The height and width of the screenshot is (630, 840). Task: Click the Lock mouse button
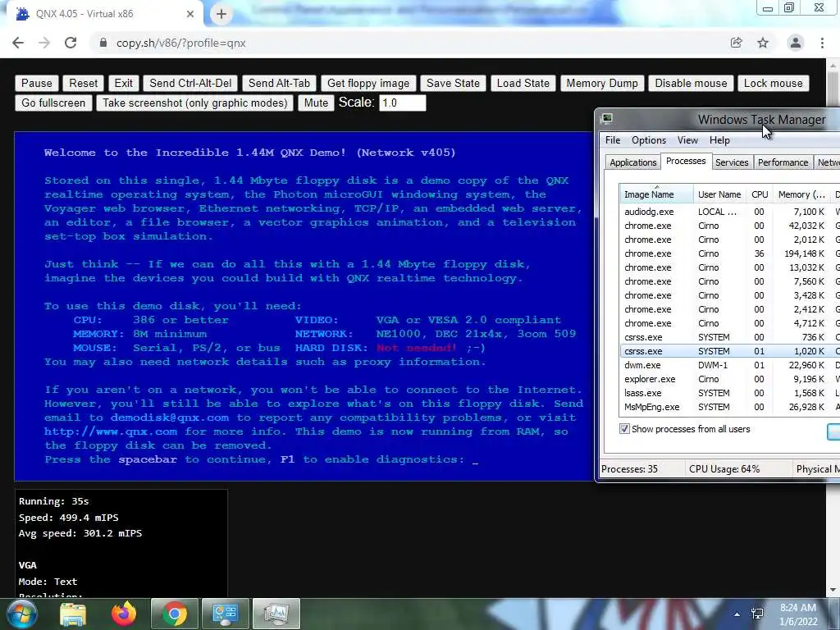pos(773,84)
